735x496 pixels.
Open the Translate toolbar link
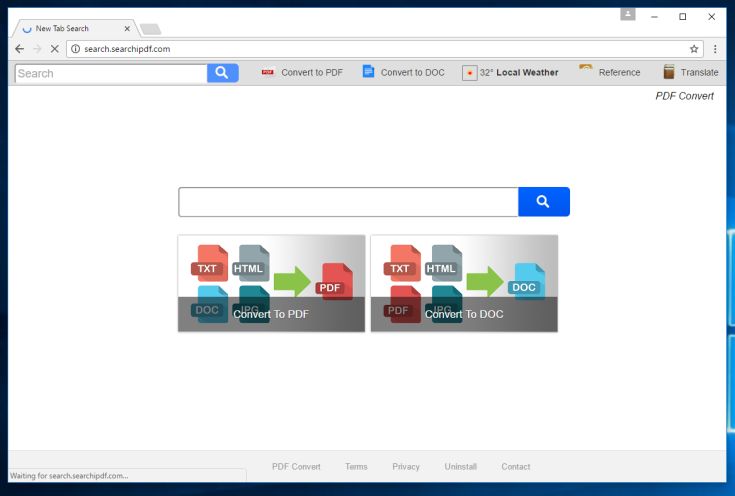699,73
